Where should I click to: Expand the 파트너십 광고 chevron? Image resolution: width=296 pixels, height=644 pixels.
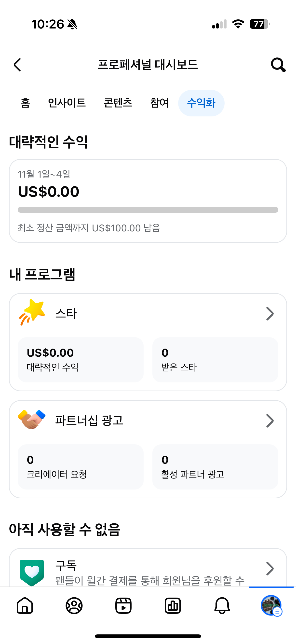[x=270, y=421]
